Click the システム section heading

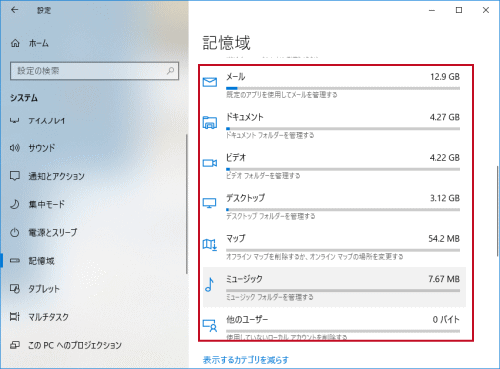pyautogui.click(x=24, y=98)
